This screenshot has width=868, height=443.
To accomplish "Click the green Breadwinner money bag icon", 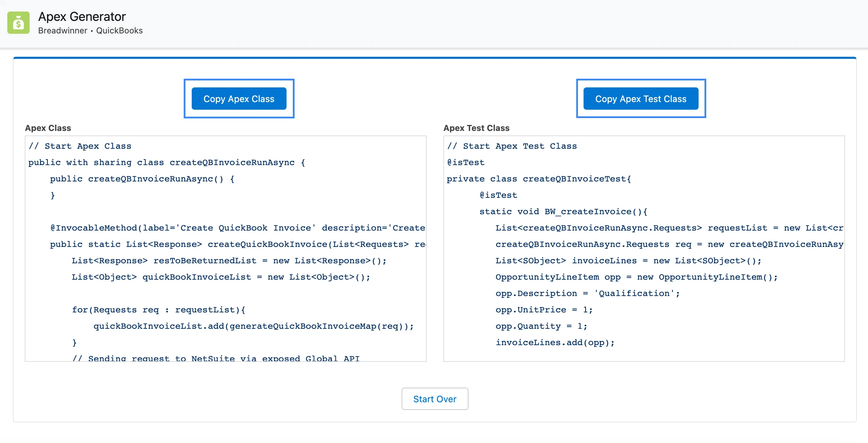I will (18, 23).
